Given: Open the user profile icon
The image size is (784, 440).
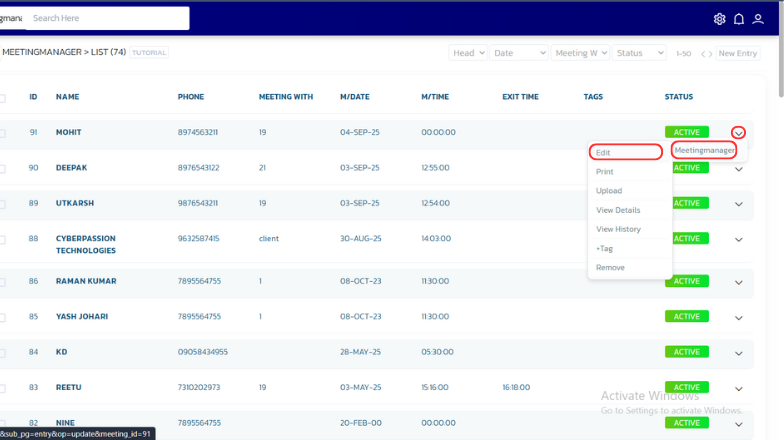Looking at the screenshot, I should [758, 19].
